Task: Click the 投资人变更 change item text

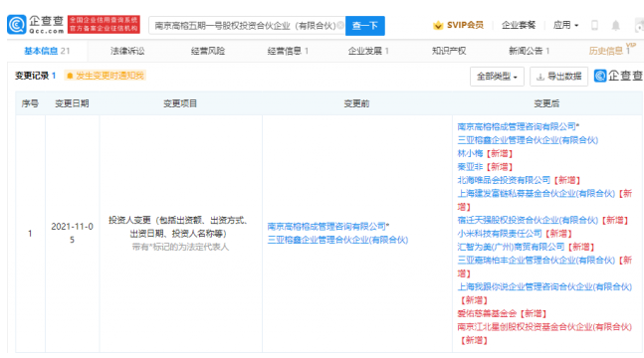Action: (178, 227)
